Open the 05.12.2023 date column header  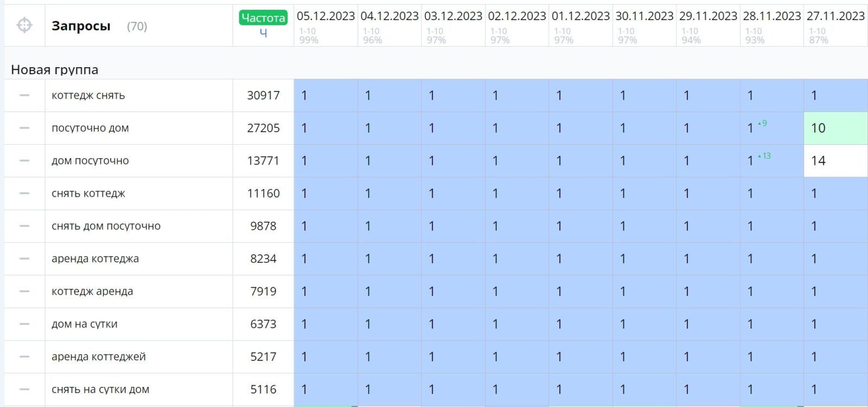(x=325, y=16)
